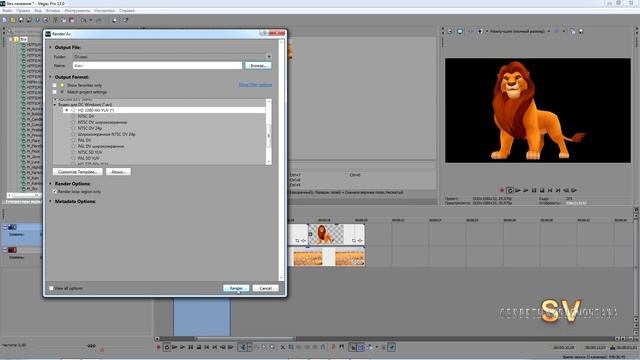Click Stop in the video preview transport
Viewport: 640px width, 360px height.
click(542, 190)
